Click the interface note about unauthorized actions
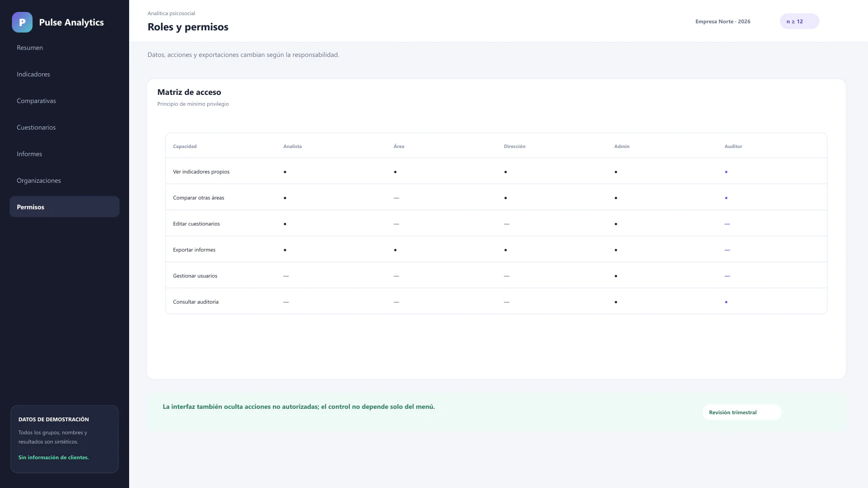The width and height of the screenshot is (868, 488). click(299, 407)
